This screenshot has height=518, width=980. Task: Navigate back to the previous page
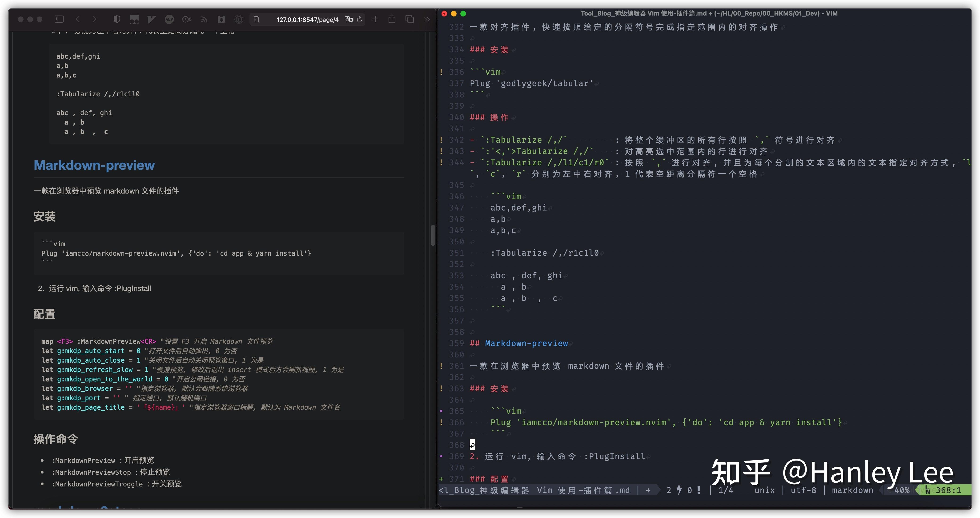(x=78, y=19)
